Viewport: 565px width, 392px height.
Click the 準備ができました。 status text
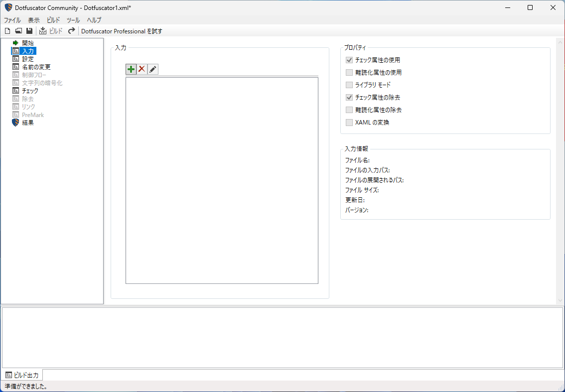pyautogui.click(x=26, y=386)
